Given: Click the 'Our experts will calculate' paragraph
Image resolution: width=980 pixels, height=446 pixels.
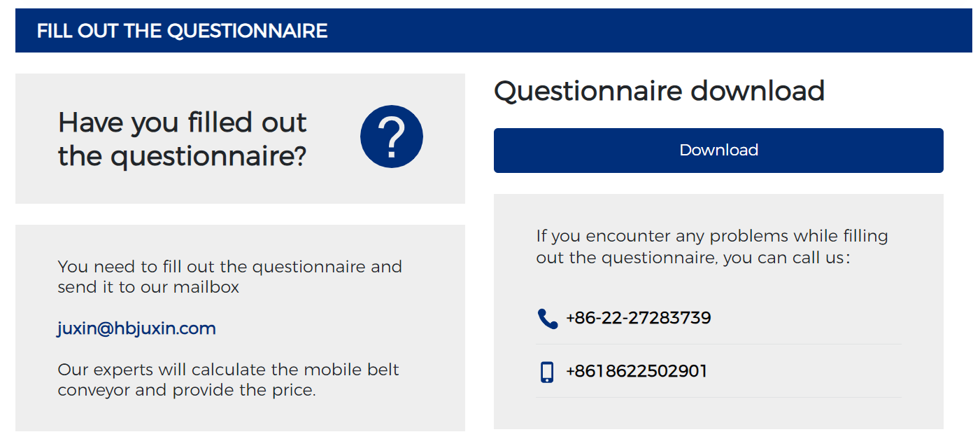Looking at the screenshot, I should pos(228,379).
